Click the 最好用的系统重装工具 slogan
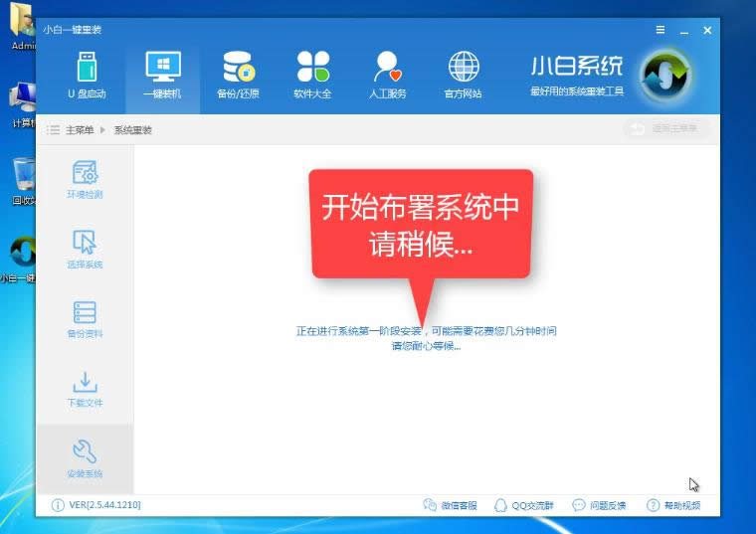This screenshot has width=756, height=534. (577, 91)
